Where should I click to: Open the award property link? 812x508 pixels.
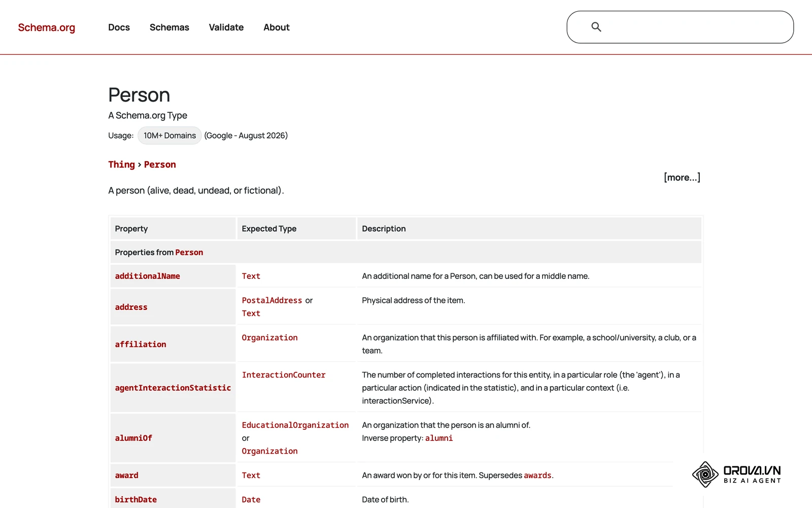[x=127, y=475]
